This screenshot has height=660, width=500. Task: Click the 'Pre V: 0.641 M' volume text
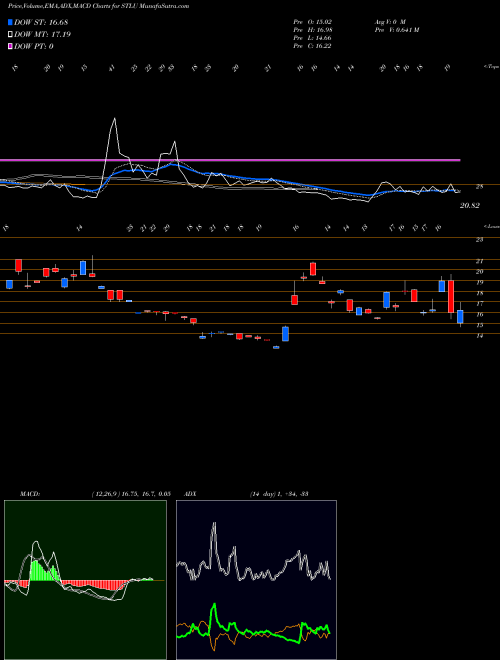click(396, 30)
